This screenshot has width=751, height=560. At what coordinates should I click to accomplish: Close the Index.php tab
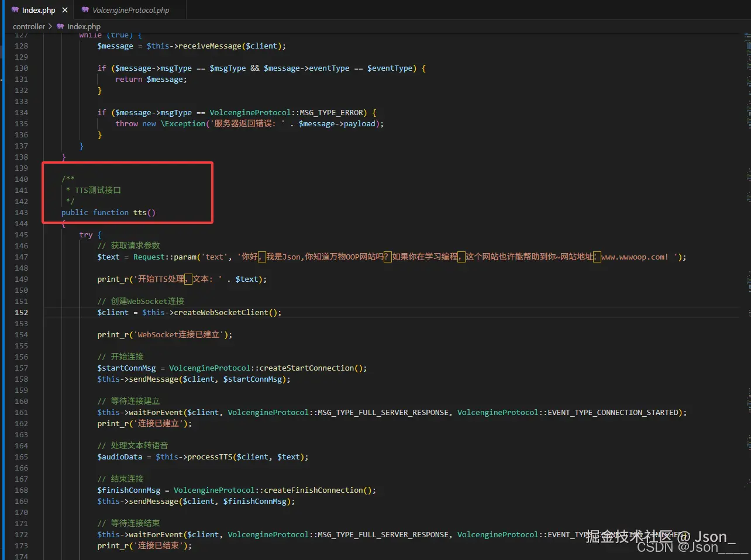pos(65,10)
